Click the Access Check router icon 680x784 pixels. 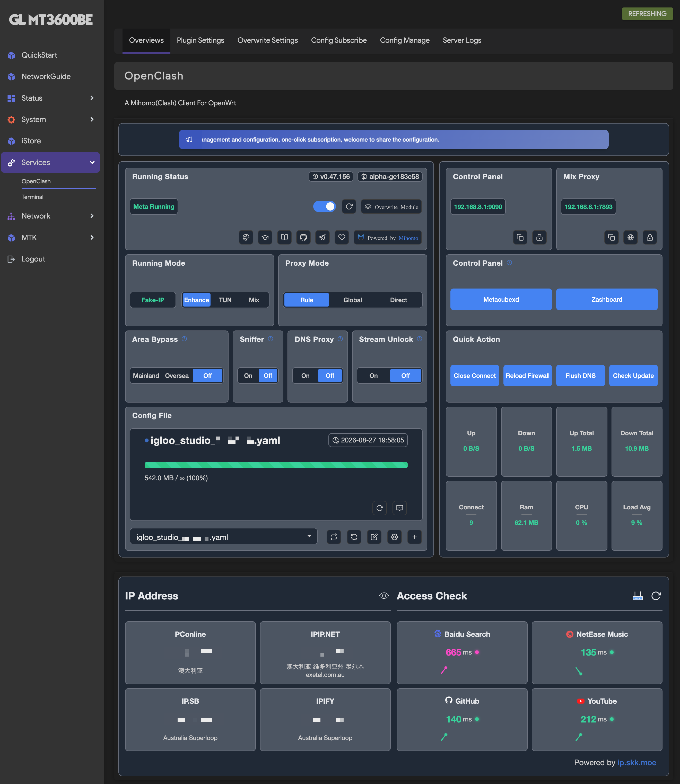tap(638, 596)
